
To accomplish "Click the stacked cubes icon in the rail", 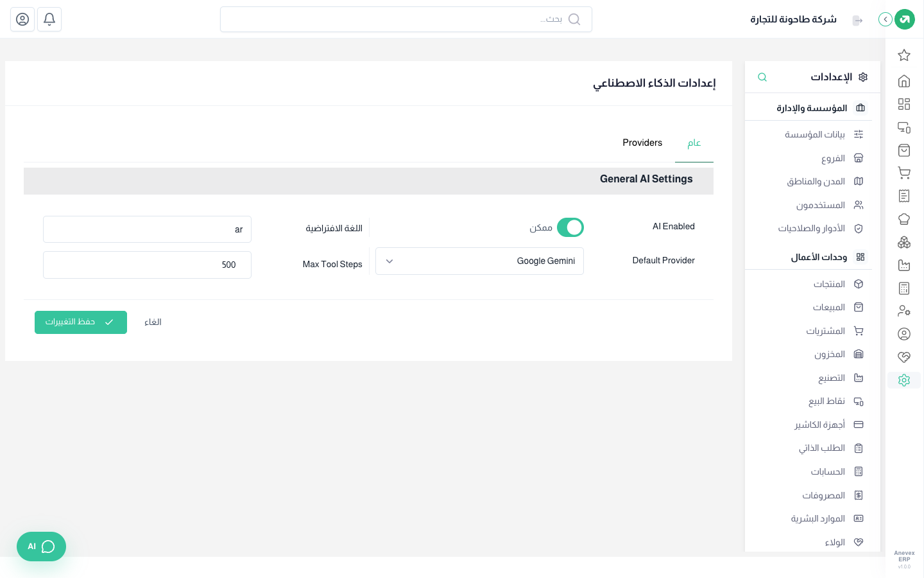I will pos(904,242).
